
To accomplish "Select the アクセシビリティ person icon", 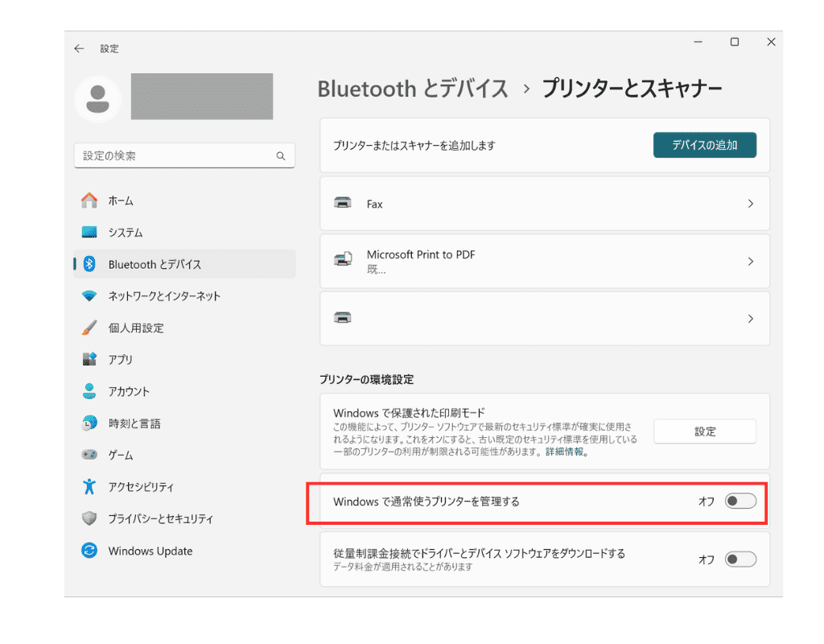I will click(x=89, y=487).
